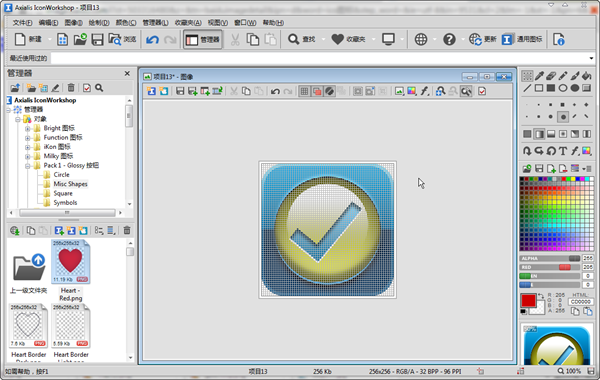The height and width of the screenshot is (380, 600).
Task: Select the large square brush shape
Action: [x=563, y=104]
